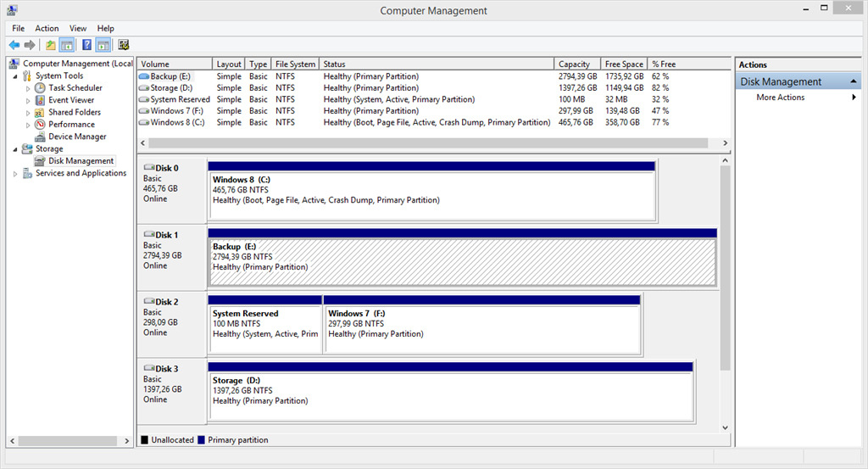
Task: Expand the Event Viewer node
Action: point(28,101)
